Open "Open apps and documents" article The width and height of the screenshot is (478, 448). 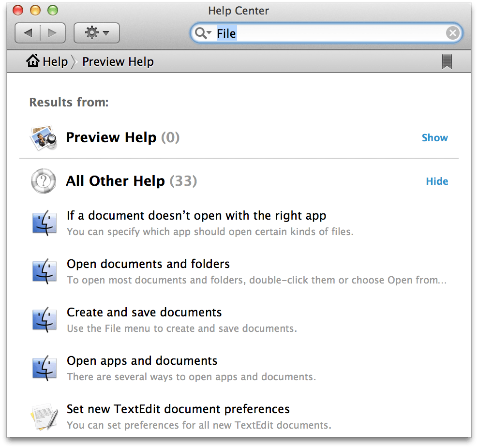click(142, 361)
